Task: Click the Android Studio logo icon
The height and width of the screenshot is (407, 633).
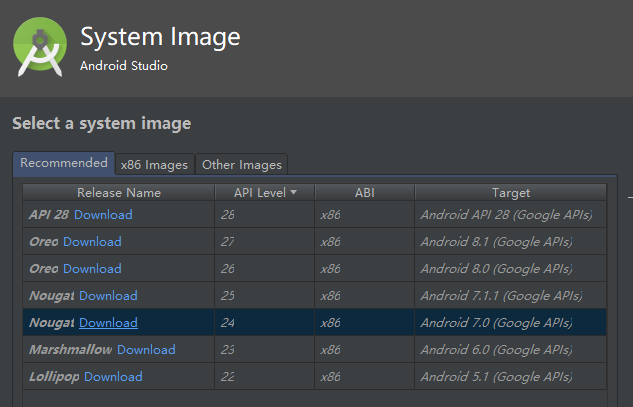Action: (x=40, y=47)
